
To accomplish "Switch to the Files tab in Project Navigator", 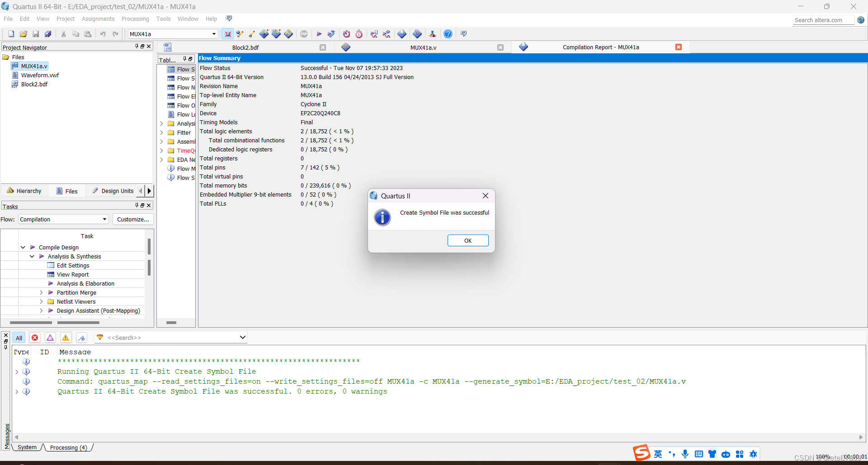I will (67, 191).
